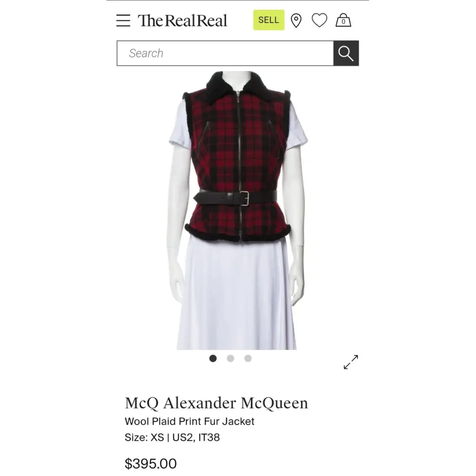Image resolution: width=476 pixels, height=476 pixels.
Task: Tap the belt buckle in the product photo
Action: tap(245, 198)
